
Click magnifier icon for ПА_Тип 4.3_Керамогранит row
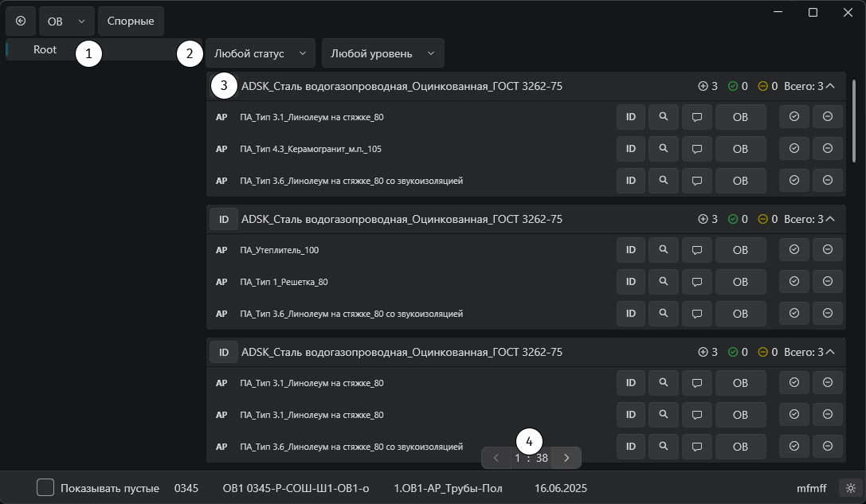point(664,149)
